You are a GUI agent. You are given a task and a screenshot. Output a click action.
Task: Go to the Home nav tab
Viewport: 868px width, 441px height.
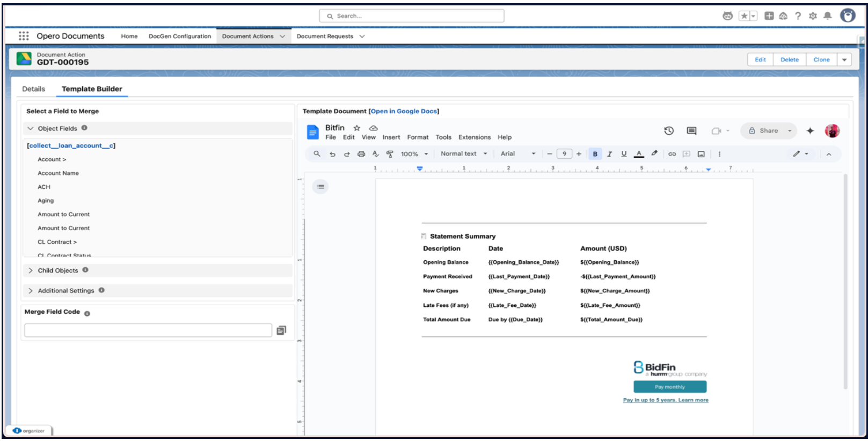point(129,36)
